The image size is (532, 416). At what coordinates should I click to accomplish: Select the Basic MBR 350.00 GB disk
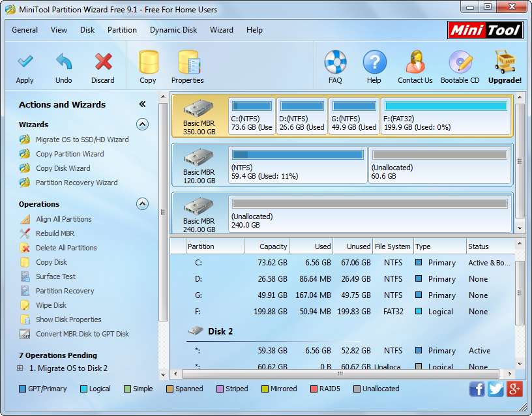pos(199,116)
